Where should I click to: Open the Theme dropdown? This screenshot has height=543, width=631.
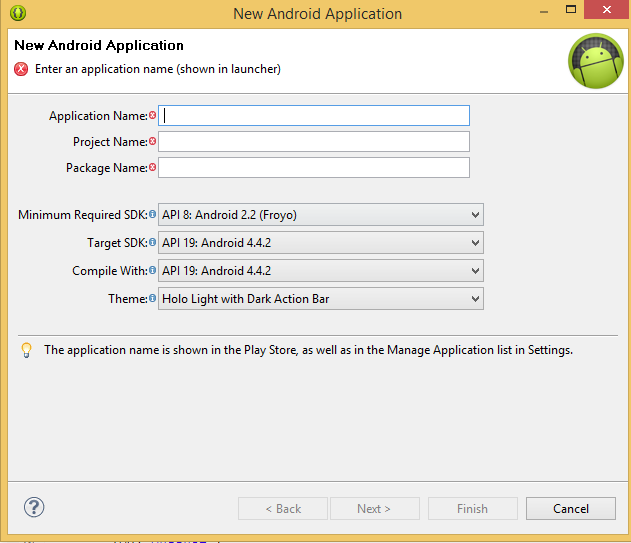coord(321,299)
